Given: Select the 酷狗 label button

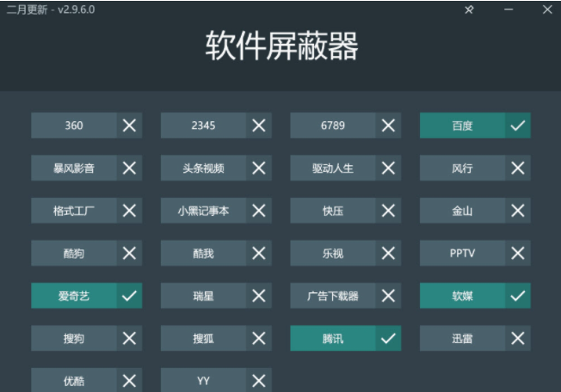Looking at the screenshot, I should tap(74, 253).
